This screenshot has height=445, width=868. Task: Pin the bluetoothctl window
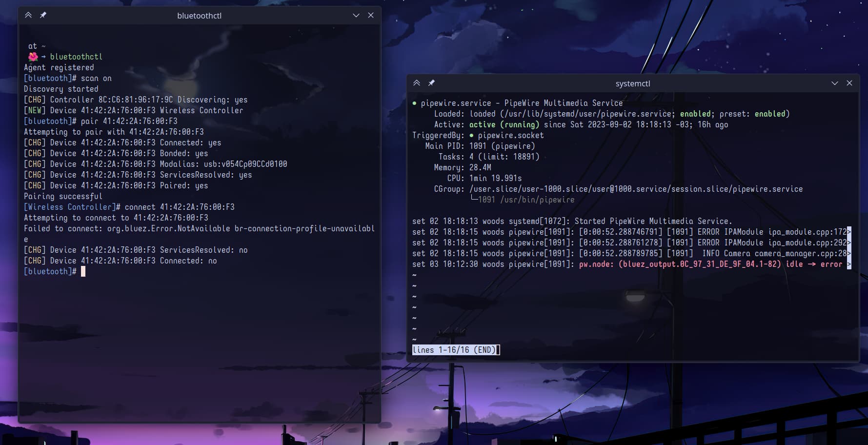pyautogui.click(x=43, y=15)
